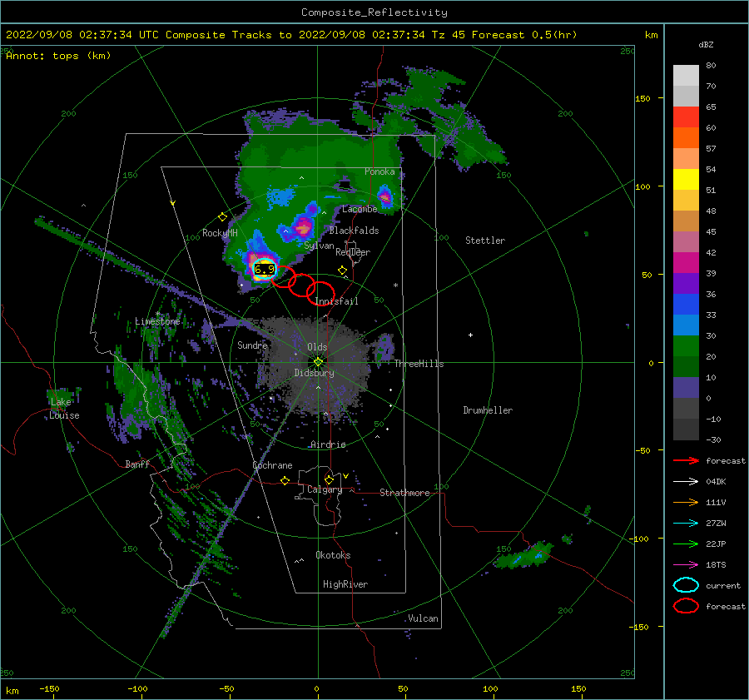The width and height of the screenshot is (749, 700).
Task: Select the middle red forecast ellipse of the storm track
Action: tap(302, 285)
